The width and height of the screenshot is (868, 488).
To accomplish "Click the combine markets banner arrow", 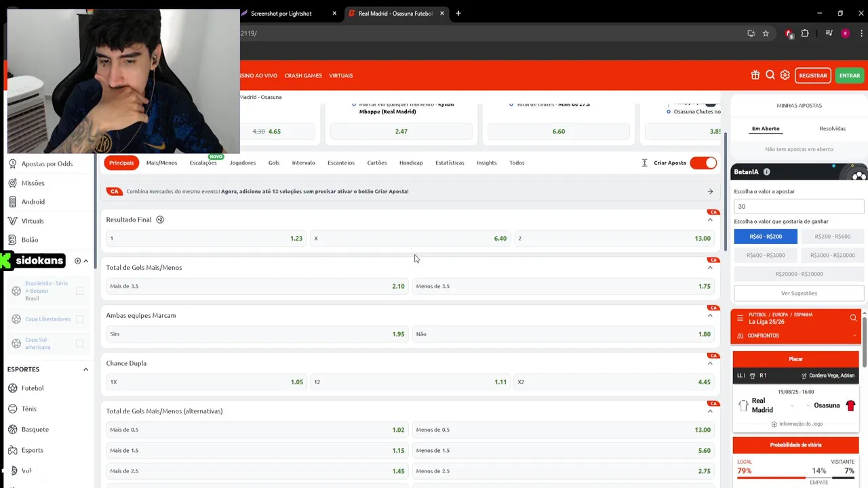I will [710, 192].
